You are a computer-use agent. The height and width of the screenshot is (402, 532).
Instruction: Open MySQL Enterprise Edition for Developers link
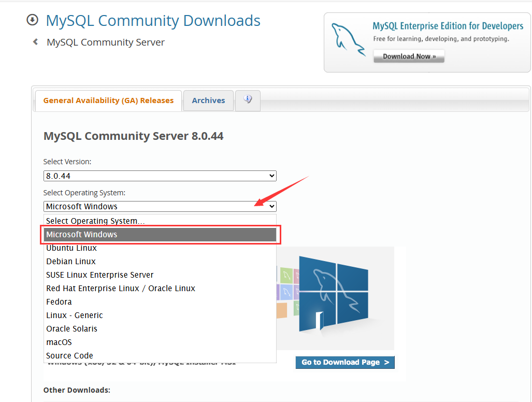tap(448, 26)
